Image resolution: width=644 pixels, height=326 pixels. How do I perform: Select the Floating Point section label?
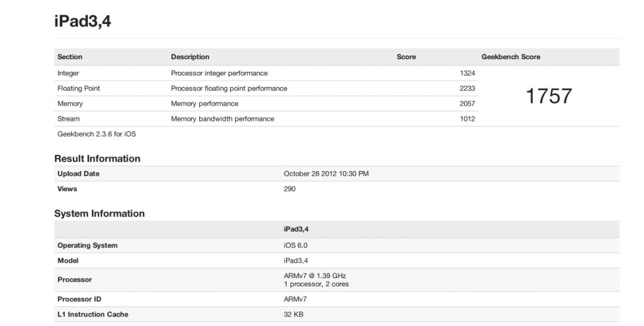79,88
